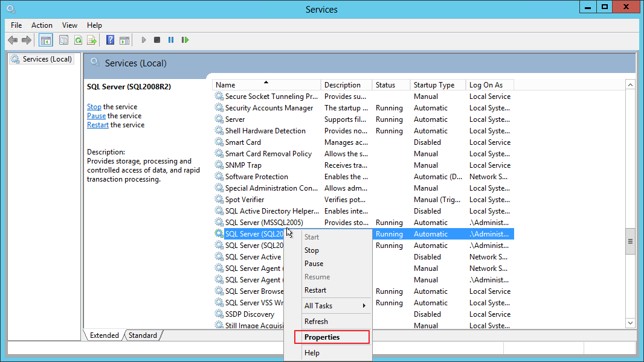Click gear icon of Security Accounts Manager
The height and width of the screenshot is (362, 644).
219,107
